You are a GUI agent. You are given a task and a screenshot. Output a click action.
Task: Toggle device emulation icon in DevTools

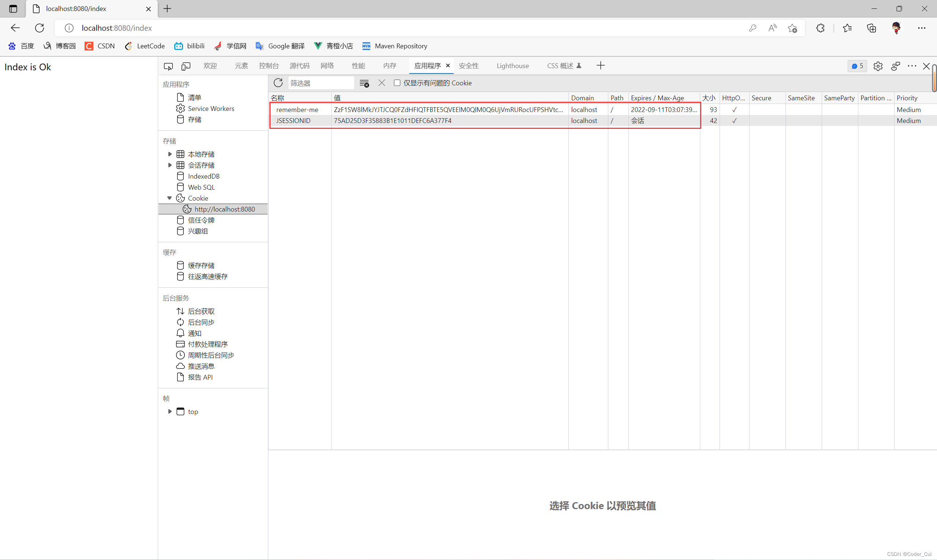click(186, 66)
